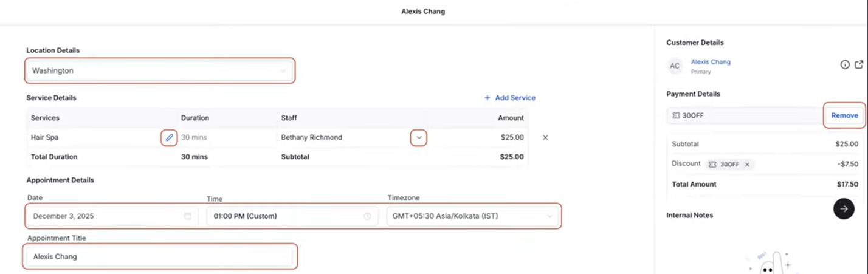Image resolution: width=868 pixels, height=274 pixels.
Task: Click the black arrow circle button
Action: pyautogui.click(x=844, y=208)
